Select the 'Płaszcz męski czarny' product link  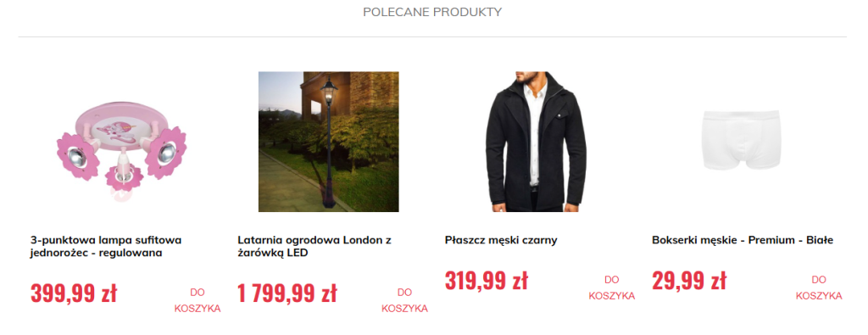point(501,240)
